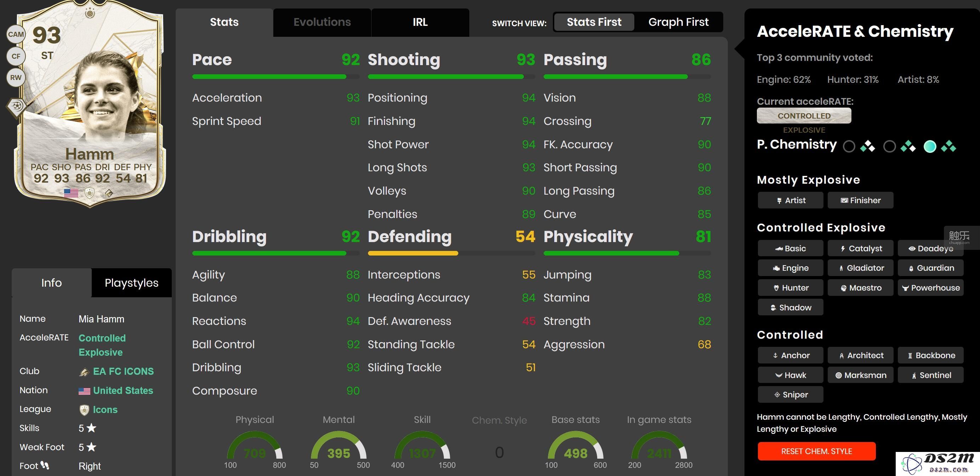Select the RW position badge
Viewport: 980px width, 476px height.
16,78
